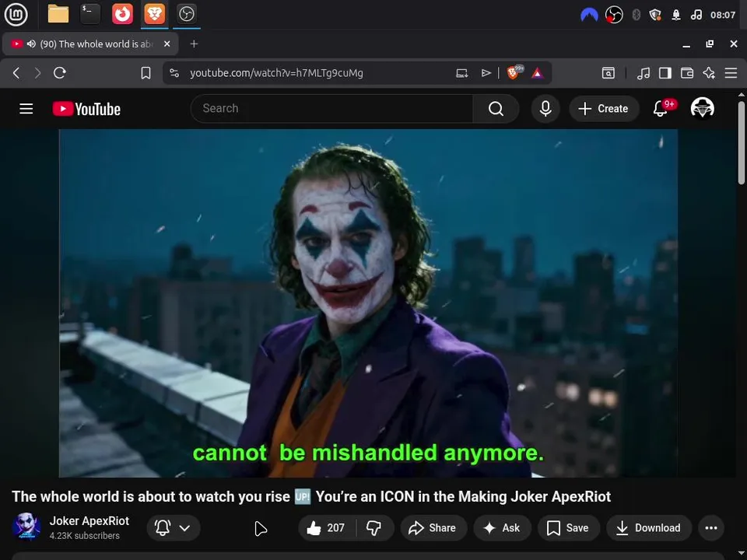The width and height of the screenshot is (747, 560).
Task: Click the Ask button
Action: [502, 527]
